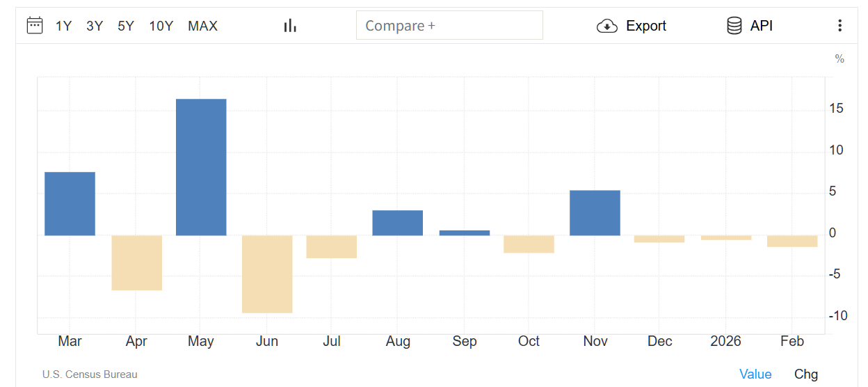This screenshot has width=868, height=387.
Task: Open the three-dot more options menu
Action: [839, 26]
